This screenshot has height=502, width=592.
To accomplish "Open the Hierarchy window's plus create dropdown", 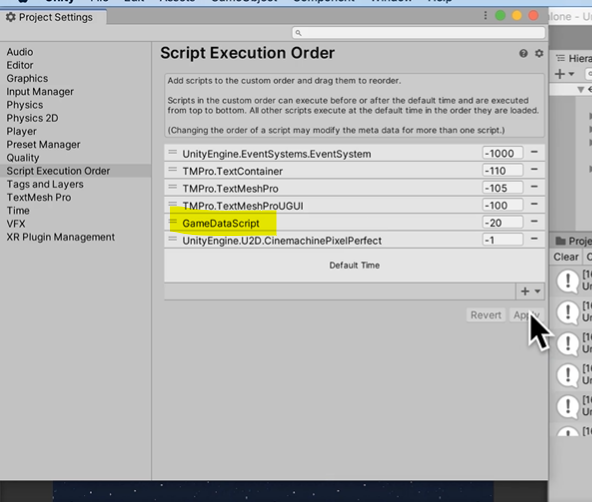I will [x=564, y=74].
